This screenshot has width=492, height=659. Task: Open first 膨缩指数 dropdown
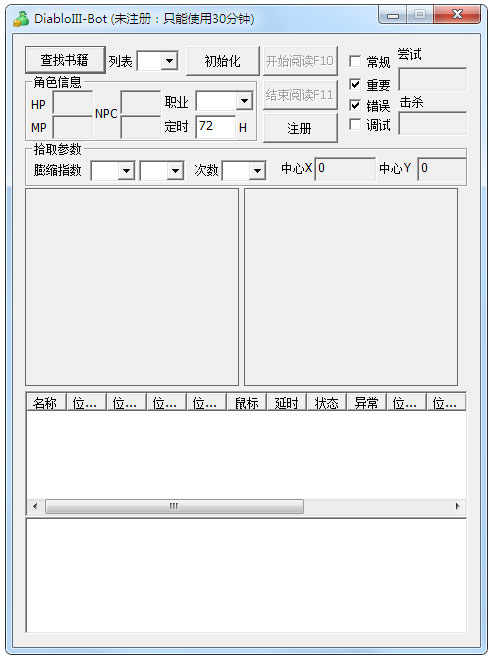pyautogui.click(x=126, y=171)
